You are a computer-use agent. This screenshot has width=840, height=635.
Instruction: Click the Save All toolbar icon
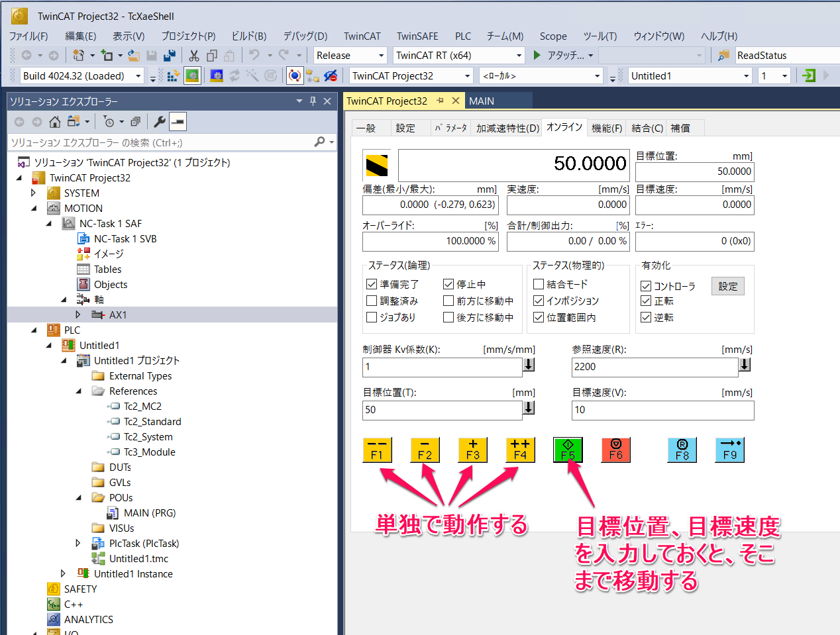[170, 56]
